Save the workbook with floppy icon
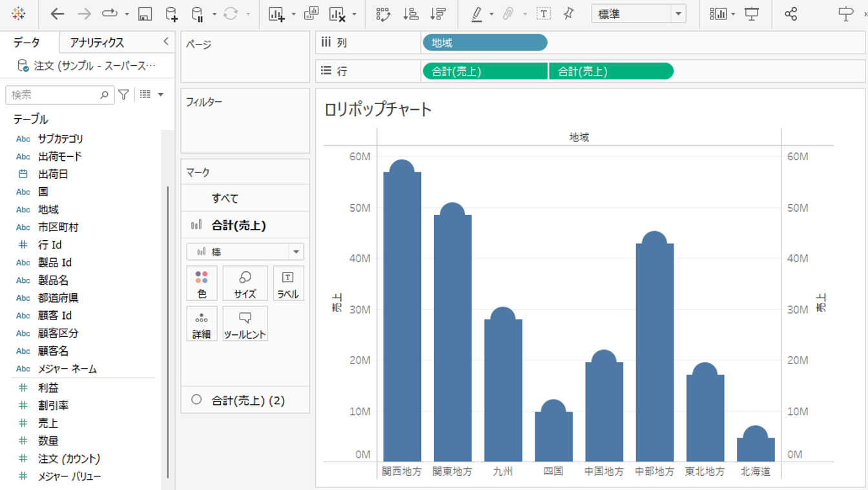Image resolution: width=868 pixels, height=490 pixels. pyautogui.click(x=145, y=14)
